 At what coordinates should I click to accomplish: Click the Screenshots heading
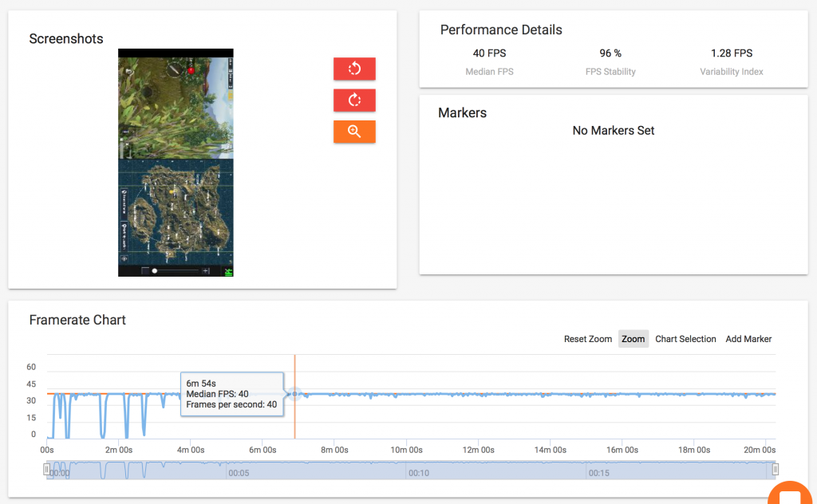(x=66, y=39)
